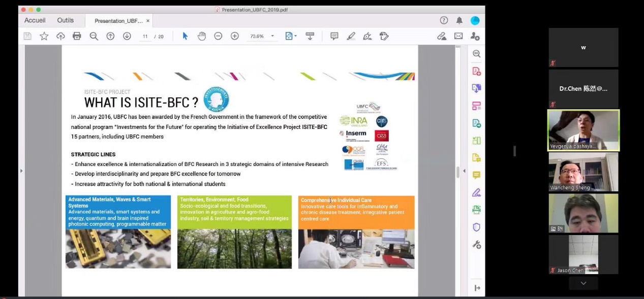
Task: Open the zoom level 73.6% dropdown
Action: pos(272,36)
